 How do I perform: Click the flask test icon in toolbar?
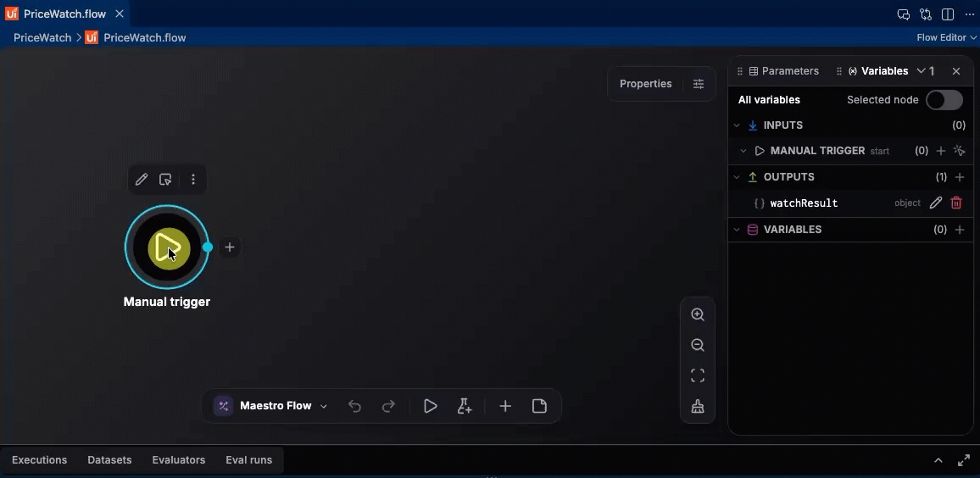click(x=464, y=406)
